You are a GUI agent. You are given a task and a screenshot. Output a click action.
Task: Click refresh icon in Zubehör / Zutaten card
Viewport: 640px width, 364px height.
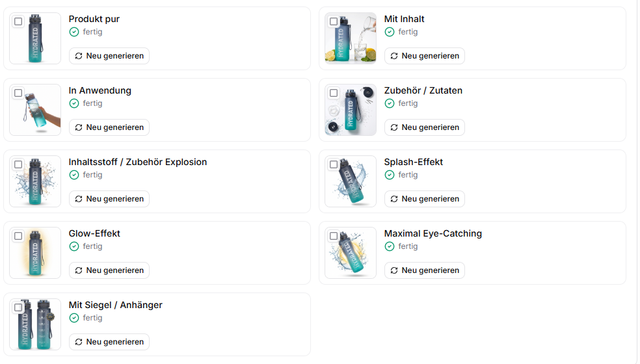click(394, 127)
